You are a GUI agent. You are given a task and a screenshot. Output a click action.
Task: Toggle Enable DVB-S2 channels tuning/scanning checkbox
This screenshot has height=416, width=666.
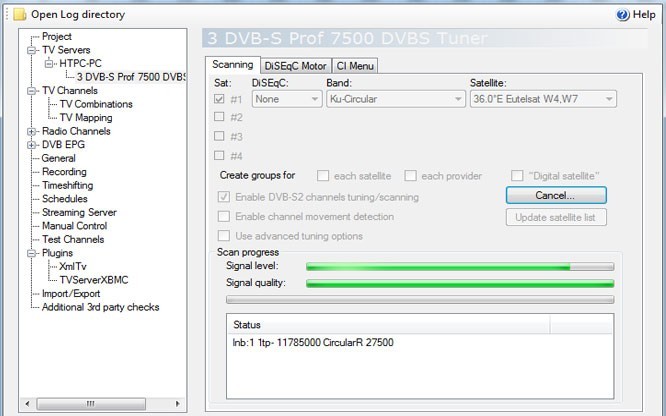(223, 197)
